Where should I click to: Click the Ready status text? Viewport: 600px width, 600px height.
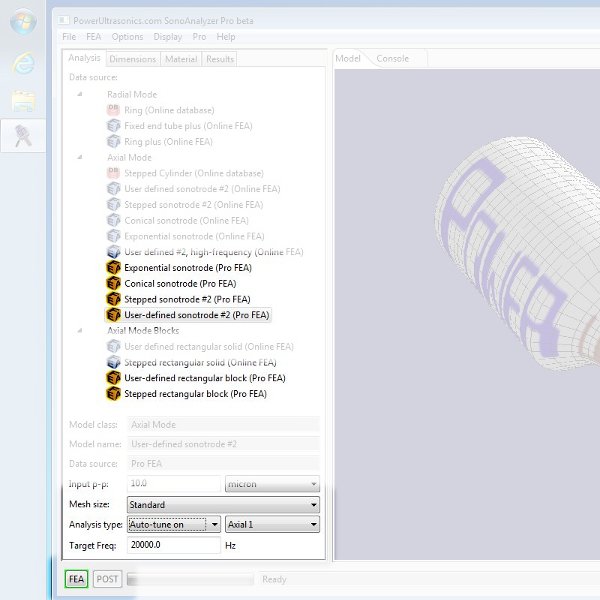click(274, 579)
